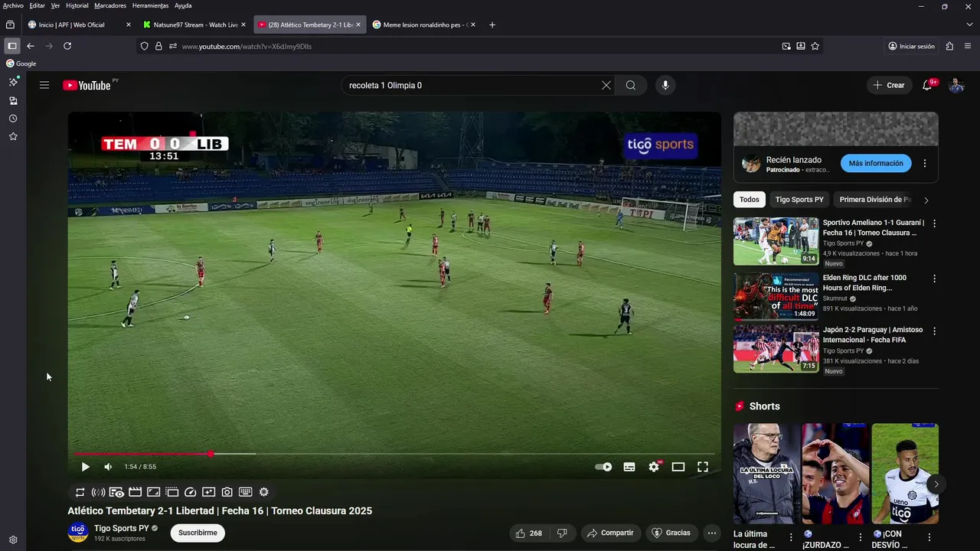Open the La última locura Short

[x=766, y=474]
